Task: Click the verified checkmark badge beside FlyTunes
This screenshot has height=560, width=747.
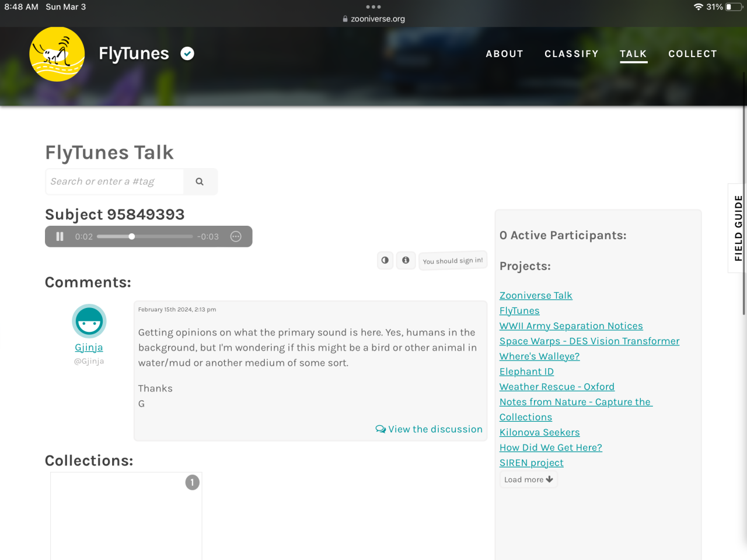Action: pyautogui.click(x=187, y=54)
